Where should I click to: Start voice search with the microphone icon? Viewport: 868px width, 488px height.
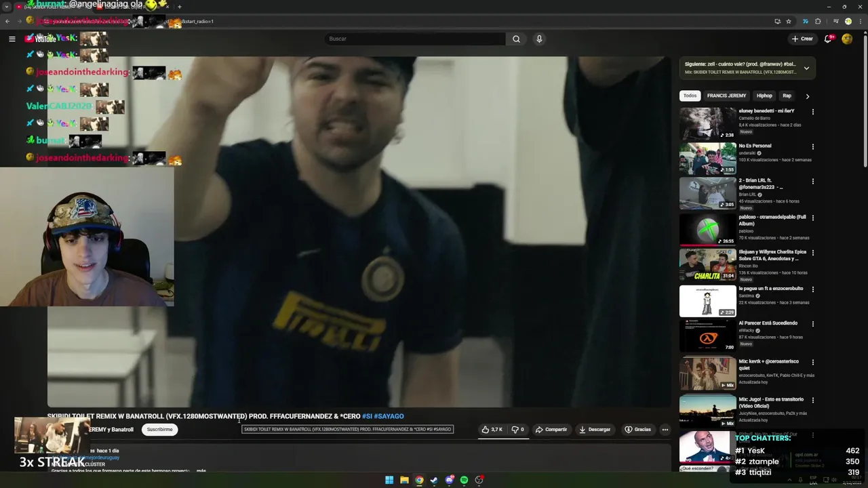pos(539,39)
